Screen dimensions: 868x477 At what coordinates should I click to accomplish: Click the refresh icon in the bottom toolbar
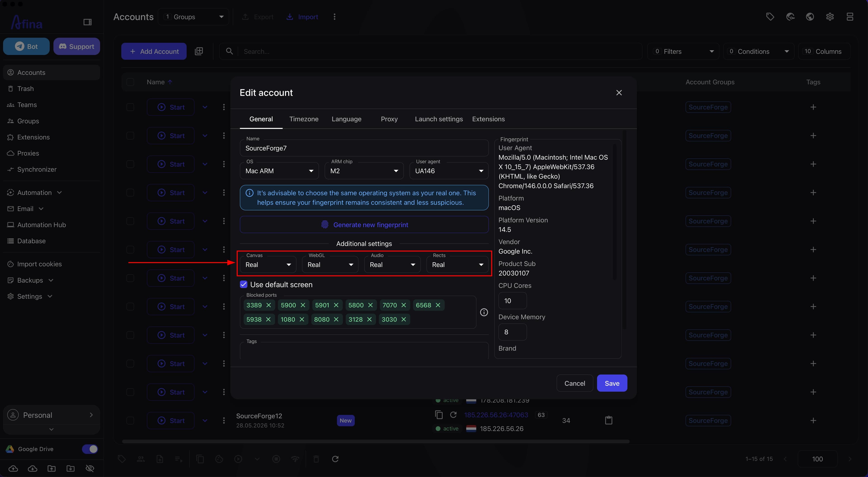coord(335,459)
